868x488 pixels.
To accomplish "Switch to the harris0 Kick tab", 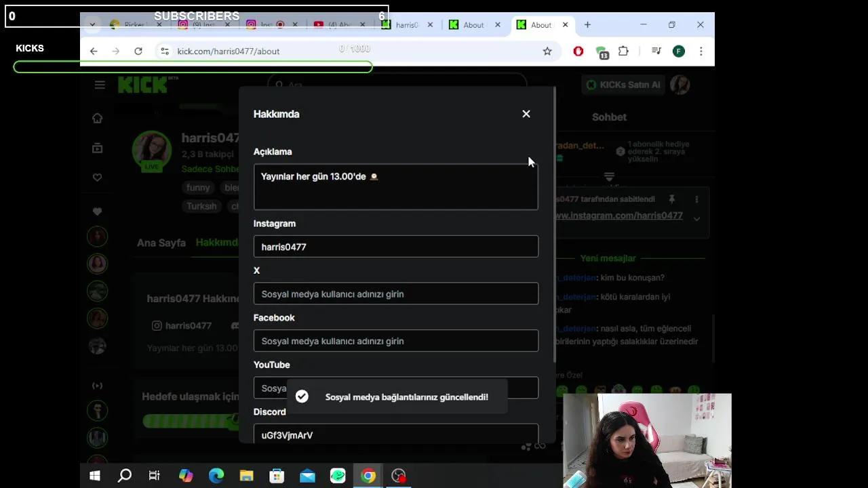I will click(x=406, y=25).
